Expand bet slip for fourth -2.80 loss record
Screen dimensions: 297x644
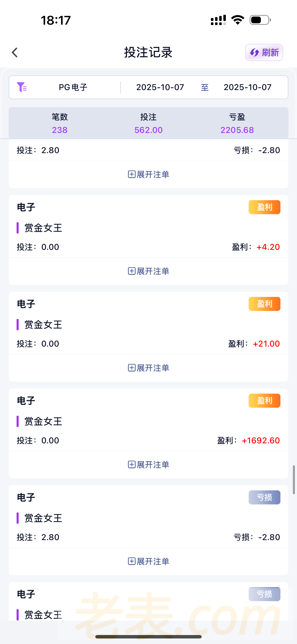point(148,561)
